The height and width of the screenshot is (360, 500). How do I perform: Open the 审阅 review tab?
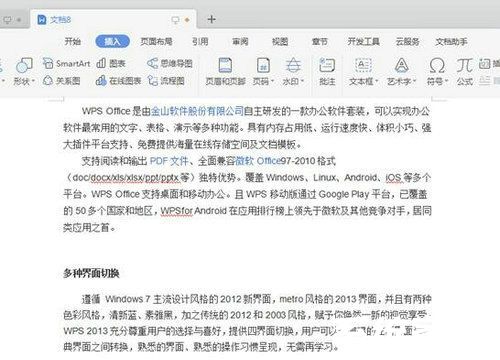point(240,41)
